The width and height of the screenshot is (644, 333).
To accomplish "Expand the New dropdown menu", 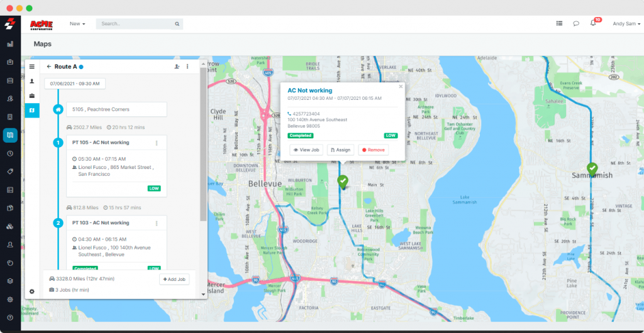I will click(x=77, y=24).
